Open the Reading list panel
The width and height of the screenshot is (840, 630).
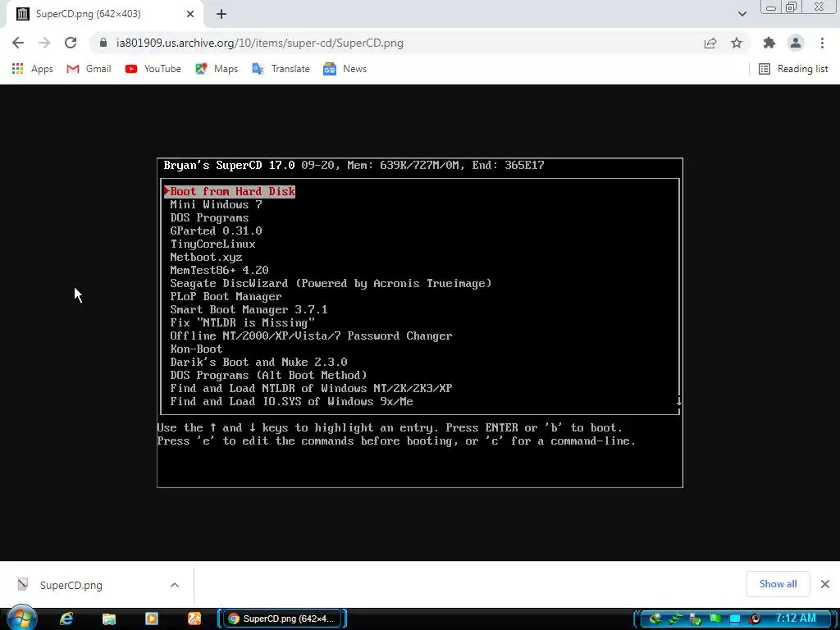tap(793, 69)
